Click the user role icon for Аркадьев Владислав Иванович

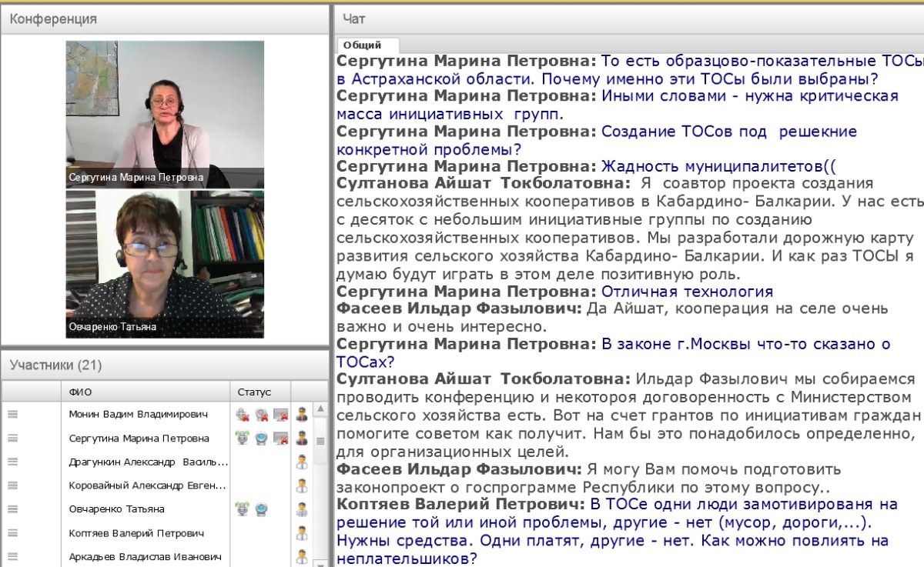point(302,556)
